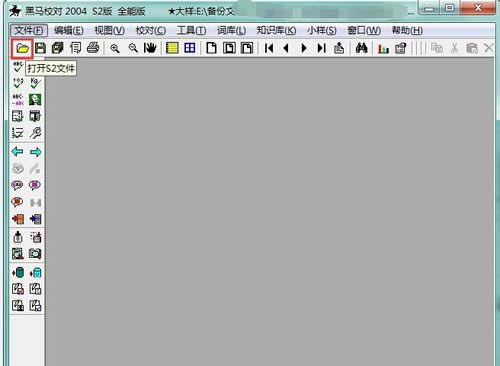500x366 pixels.
Task: Save file with the floppy disk icon
Action: click(40, 48)
